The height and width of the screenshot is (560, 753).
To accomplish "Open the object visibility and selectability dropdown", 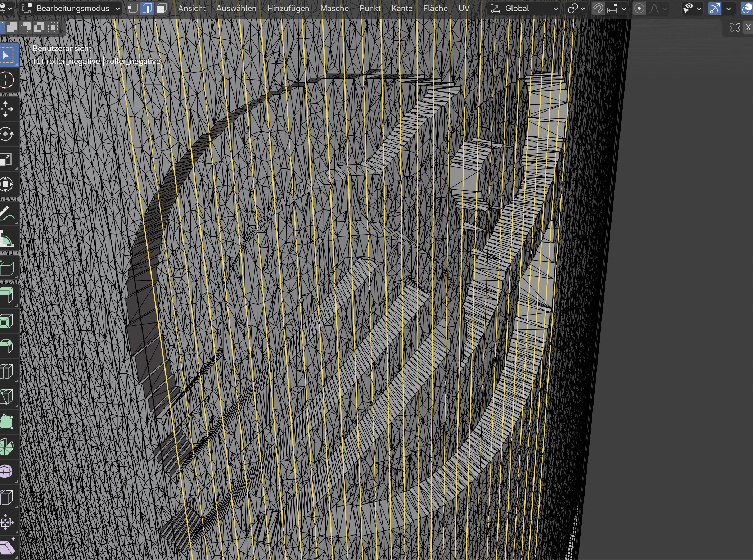I will [692, 8].
